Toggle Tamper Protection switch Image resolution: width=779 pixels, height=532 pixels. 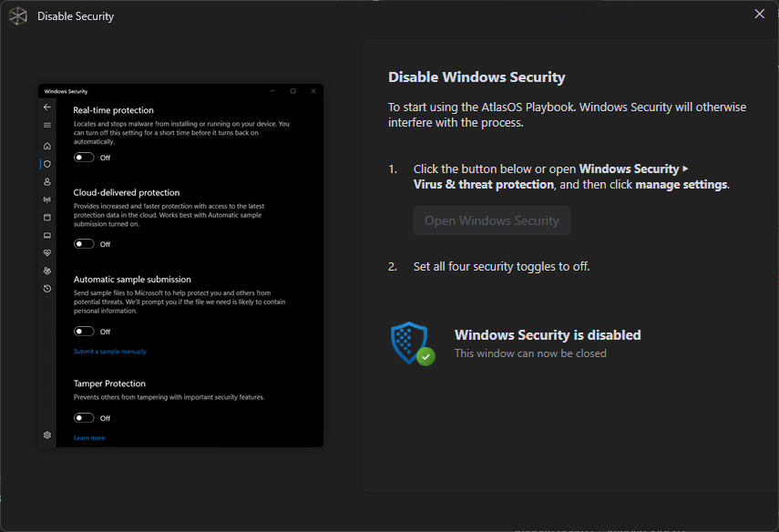84,418
